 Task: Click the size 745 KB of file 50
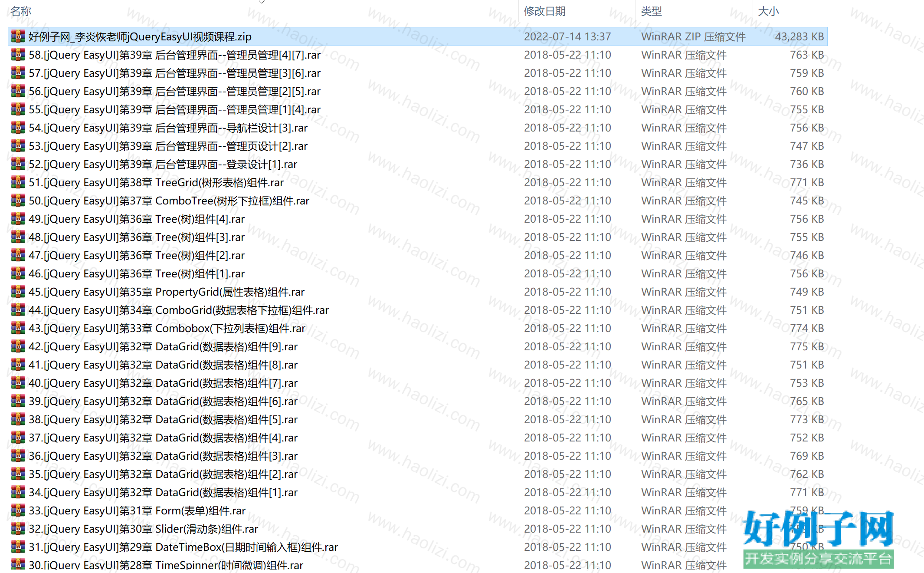pos(807,201)
